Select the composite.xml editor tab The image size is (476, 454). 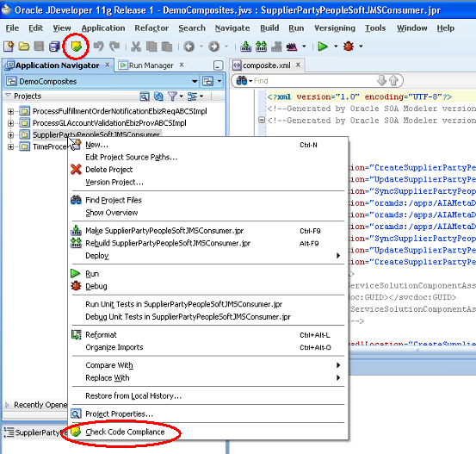tap(267, 65)
